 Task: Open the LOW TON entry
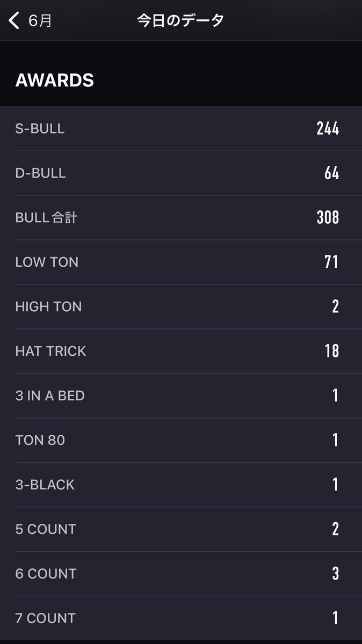pos(181,262)
